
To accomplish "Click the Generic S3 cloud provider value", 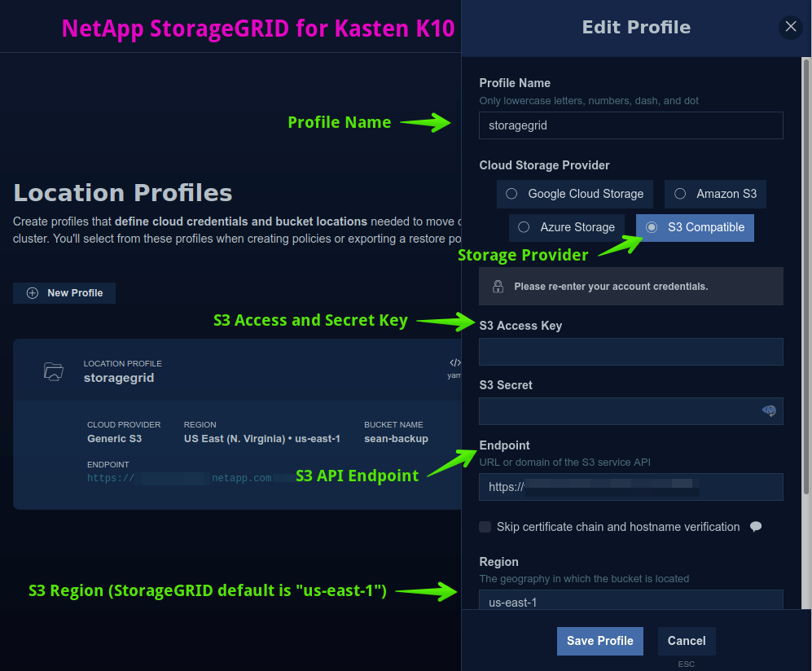I will [x=115, y=439].
